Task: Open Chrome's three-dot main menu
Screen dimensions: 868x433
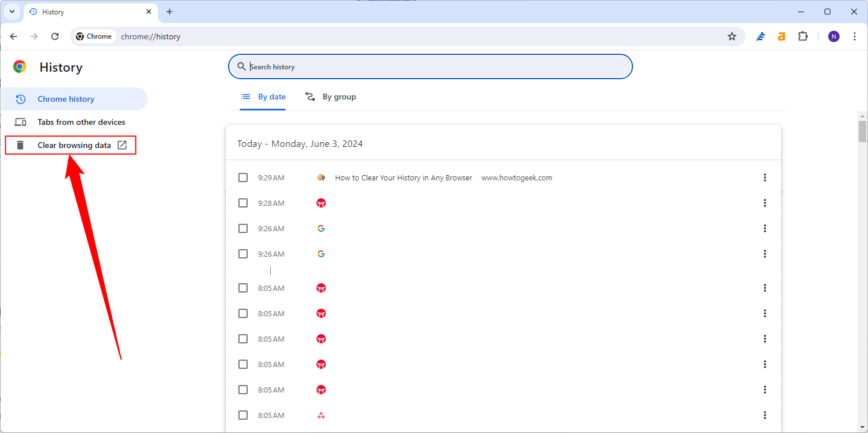Action: (855, 36)
